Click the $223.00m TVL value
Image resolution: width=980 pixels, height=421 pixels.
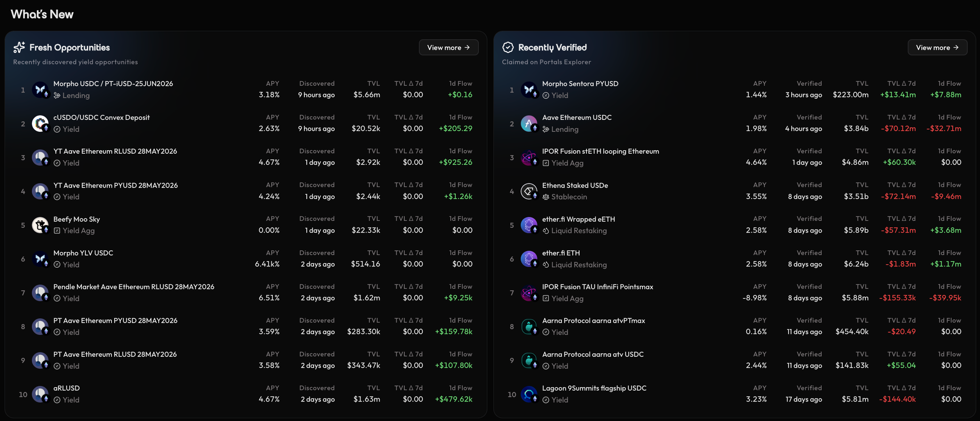[851, 95]
